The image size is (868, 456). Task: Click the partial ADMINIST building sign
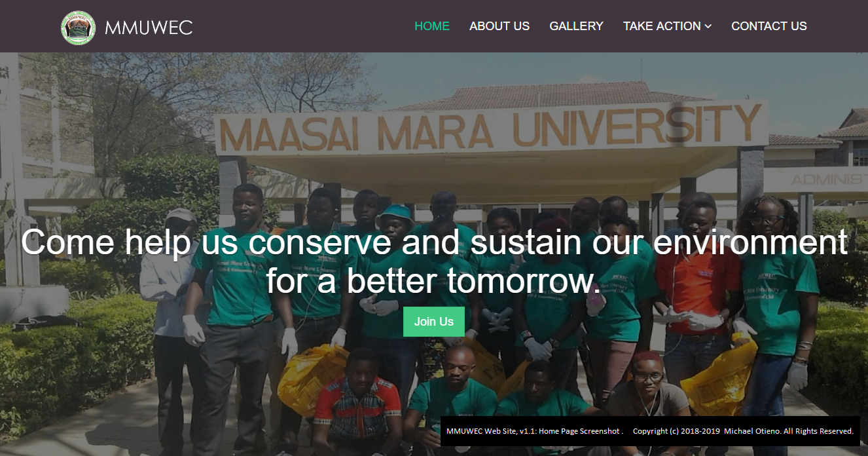click(x=829, y=179)
